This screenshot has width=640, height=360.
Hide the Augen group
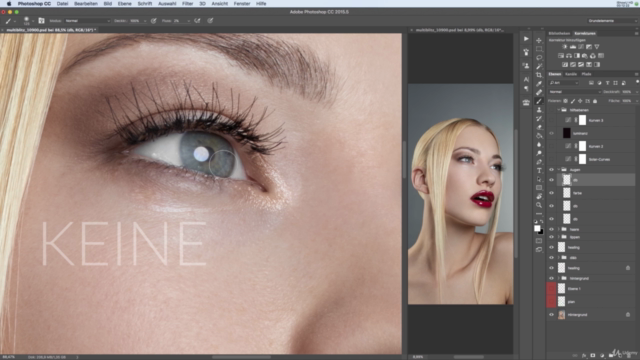click(x=551, y=170)
